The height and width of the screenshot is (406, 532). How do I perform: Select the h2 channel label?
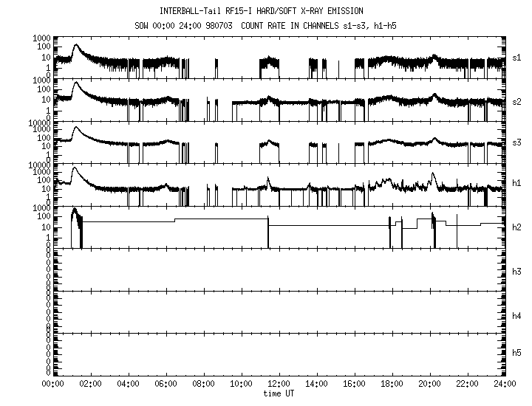point(517,227)
